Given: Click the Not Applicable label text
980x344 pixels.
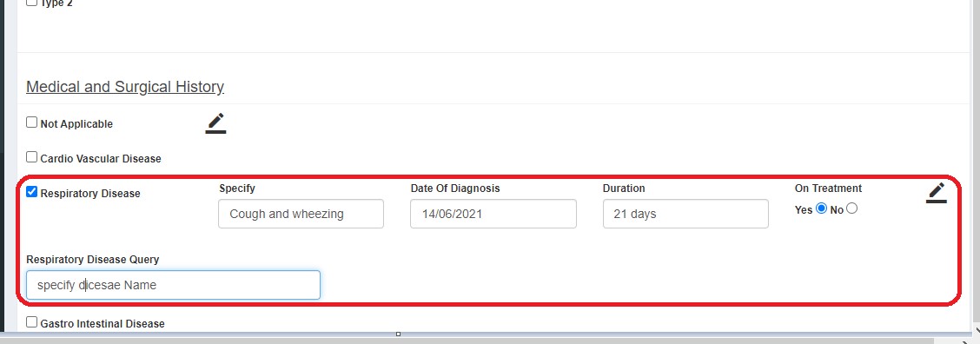Looking at the screenshot, I should [76, 124].
